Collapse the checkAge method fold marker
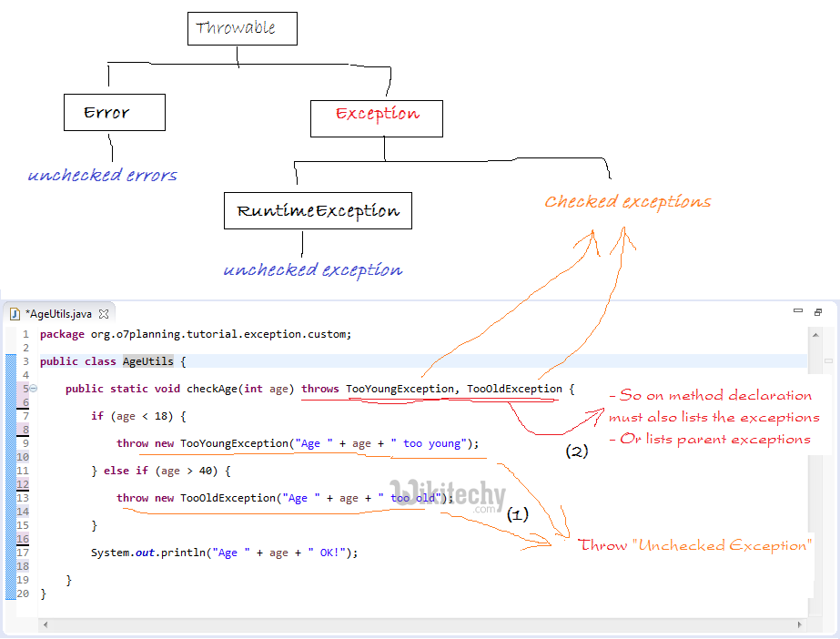The height and width of the screenshot is (639, 840). 34,389
